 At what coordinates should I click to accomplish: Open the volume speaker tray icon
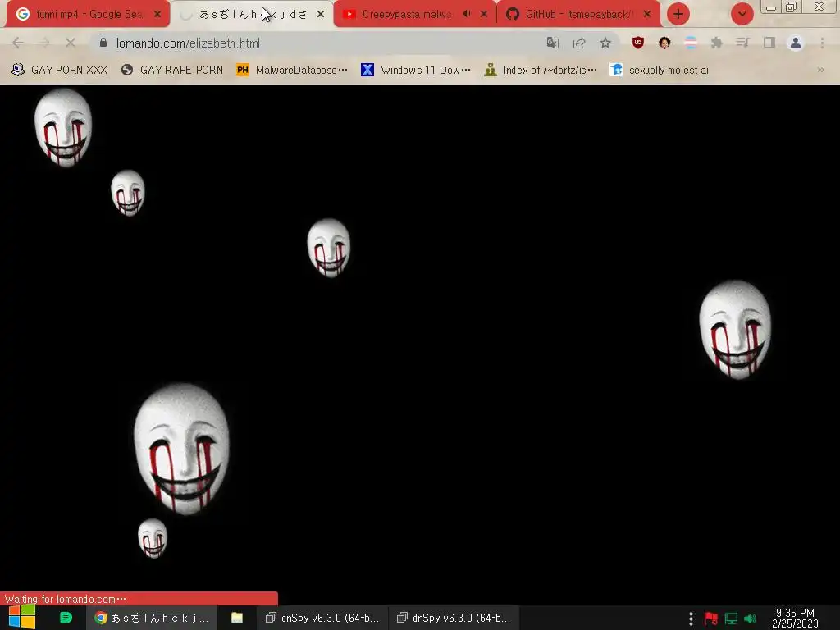tap(750, 619)
